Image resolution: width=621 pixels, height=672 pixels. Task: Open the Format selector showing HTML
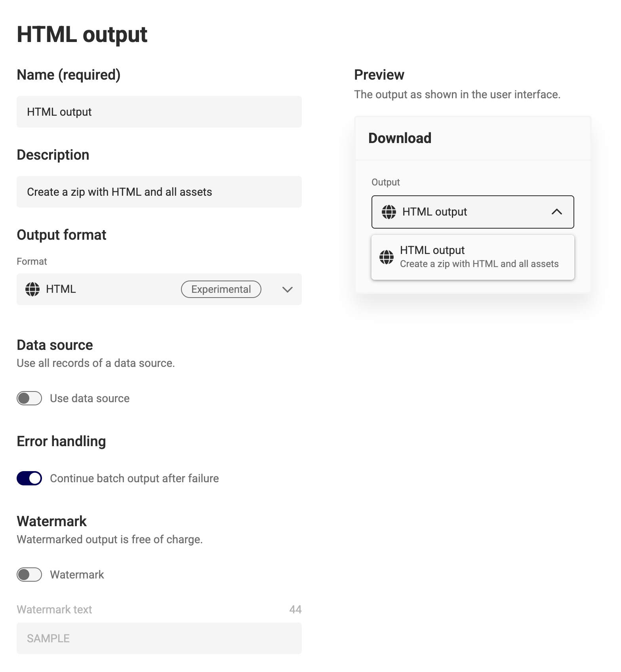point(158,289)
